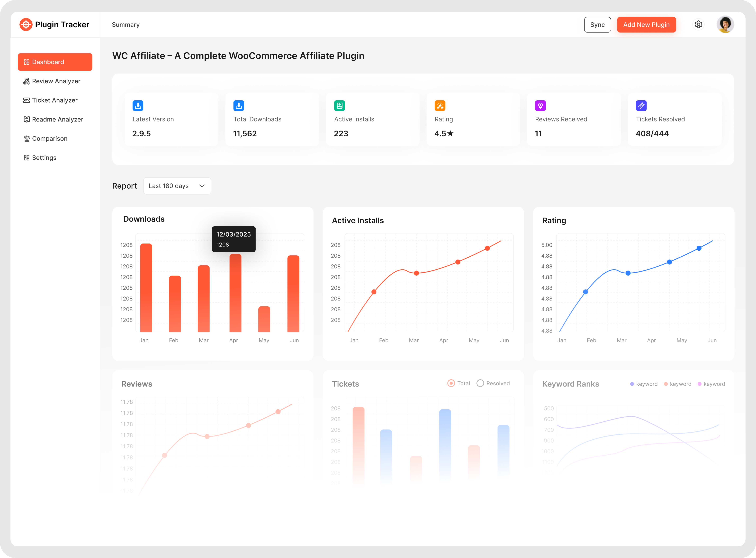The image size is (756, 558).
Task: Click the Plugin Tracker logo icon
Action: pyautogui.click(x=26, y=24)
